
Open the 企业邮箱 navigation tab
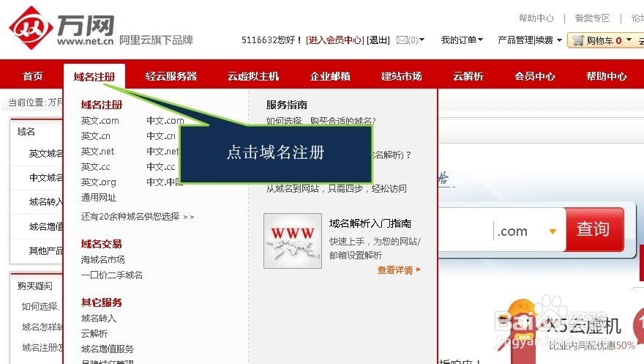pos(330,76)
